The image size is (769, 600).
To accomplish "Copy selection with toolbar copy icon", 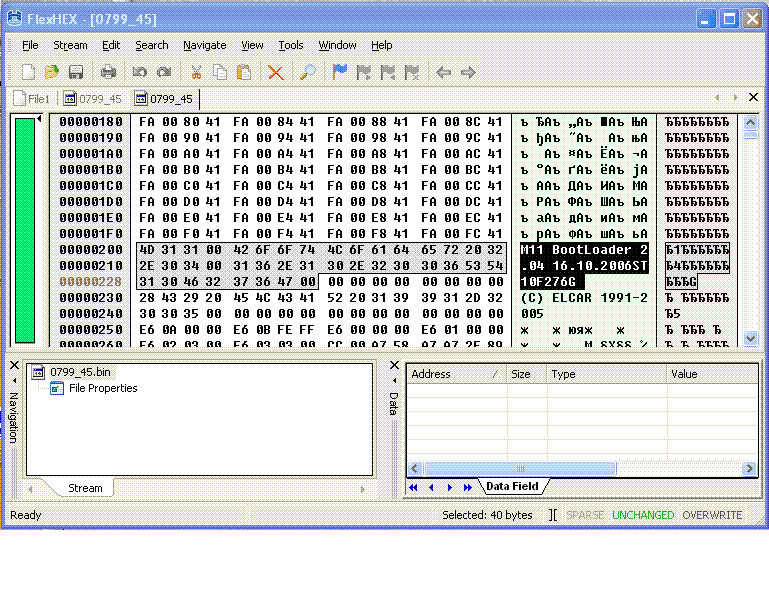I will [220, 73].
